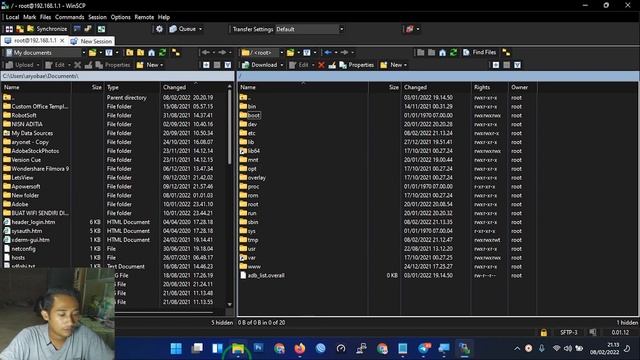Refresh the remote panel
This screenshot has width=640, height=360.
coord(453,53)
